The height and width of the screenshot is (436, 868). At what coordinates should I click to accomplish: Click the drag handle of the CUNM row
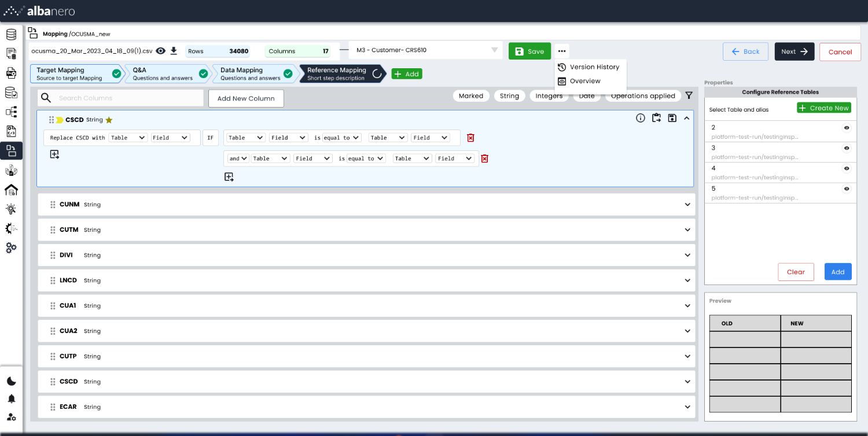[x=53, y=205]
